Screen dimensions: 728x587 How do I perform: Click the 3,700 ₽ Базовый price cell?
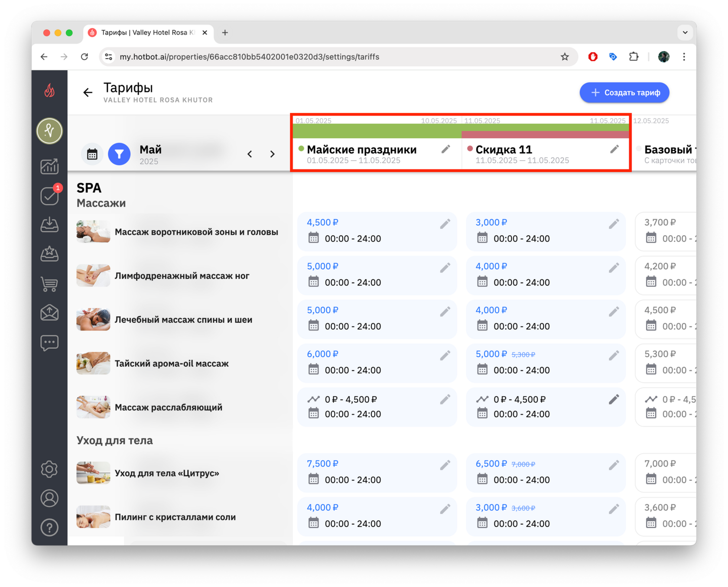[x=666, y=232]
